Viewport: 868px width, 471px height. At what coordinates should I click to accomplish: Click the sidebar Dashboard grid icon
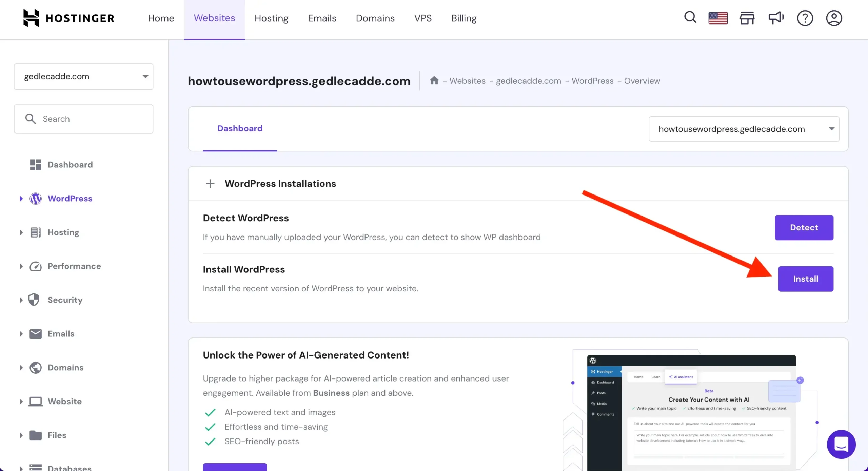tap(36, 165)
